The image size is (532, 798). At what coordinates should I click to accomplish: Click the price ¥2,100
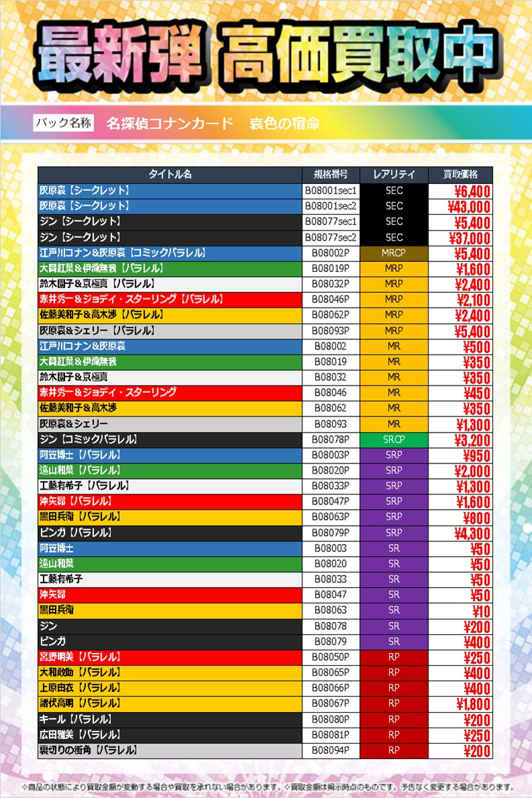[x=473, y=300]
